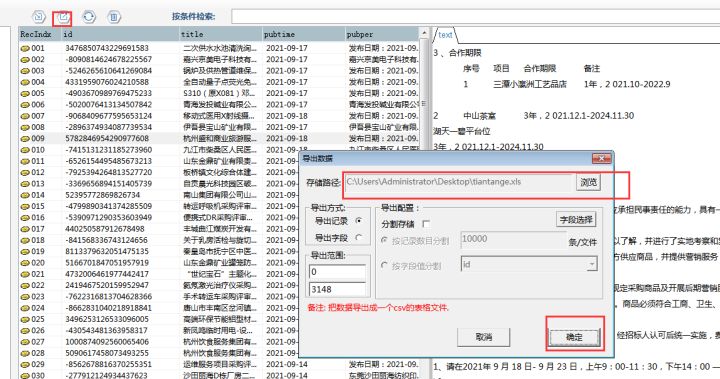Click RecIndx 003 cell

click(x=38, y=71)
